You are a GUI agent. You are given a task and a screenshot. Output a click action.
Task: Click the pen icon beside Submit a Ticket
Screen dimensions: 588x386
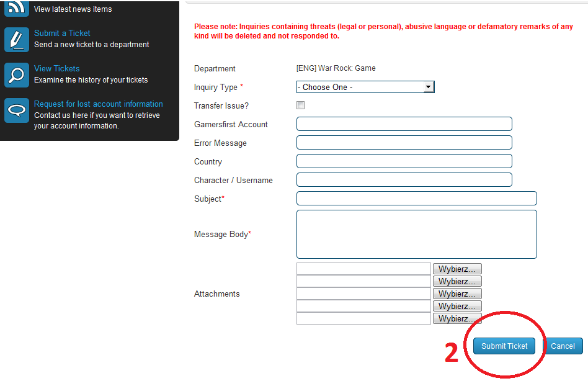pos(17,40)
